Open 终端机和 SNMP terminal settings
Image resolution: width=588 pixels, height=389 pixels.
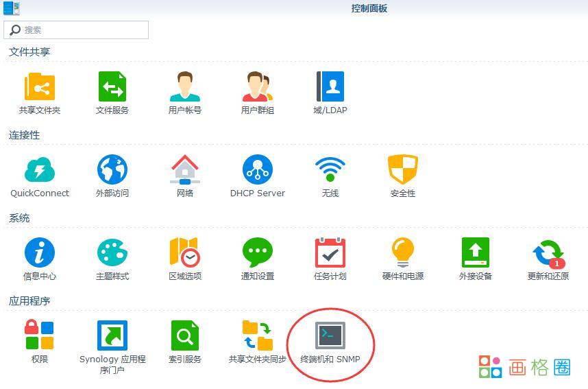click(330, 335)
